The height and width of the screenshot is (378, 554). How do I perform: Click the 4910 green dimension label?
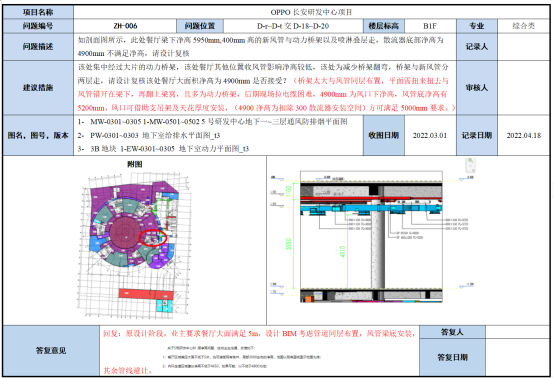(342, 252)
